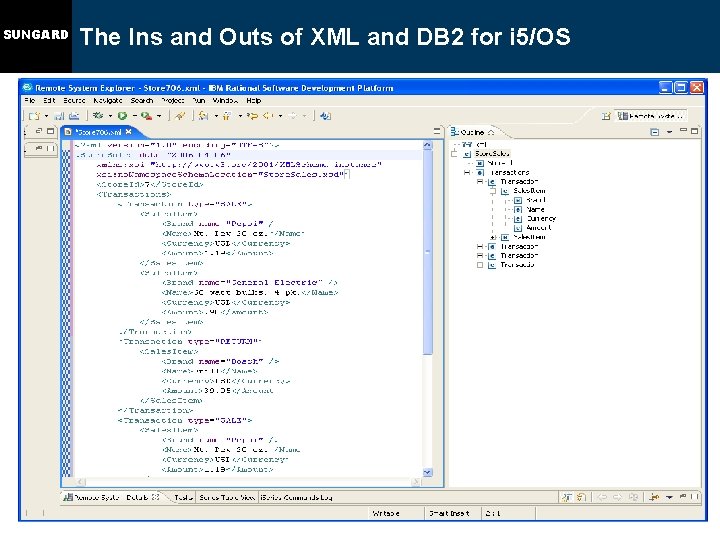Switch to the Tasks tab
Viewport: 720px width, 540px height.
pyautogui.click(x=183, y=497)
